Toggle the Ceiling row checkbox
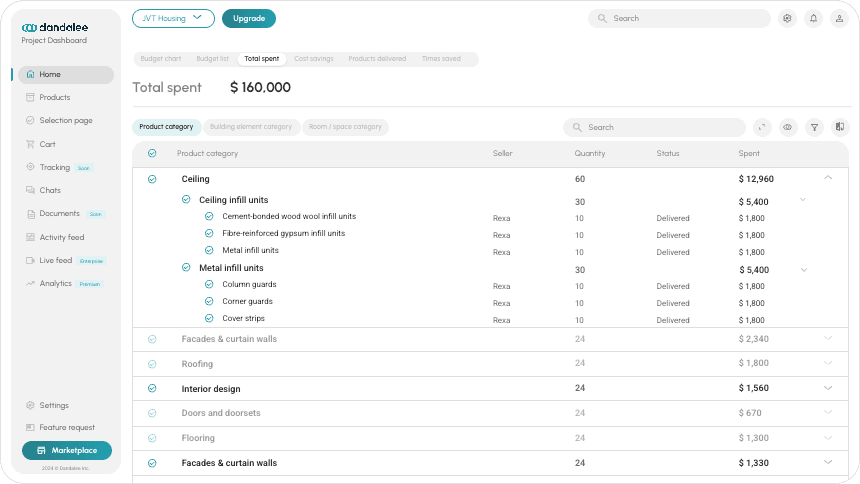The image size is (860, 484). coord(152,179)
